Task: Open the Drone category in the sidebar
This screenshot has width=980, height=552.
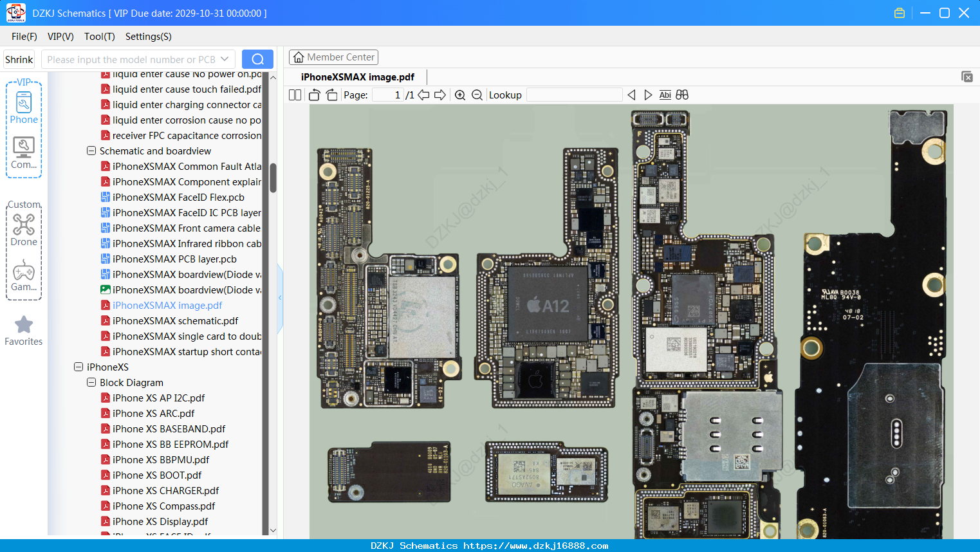Action: click(24, 230)
